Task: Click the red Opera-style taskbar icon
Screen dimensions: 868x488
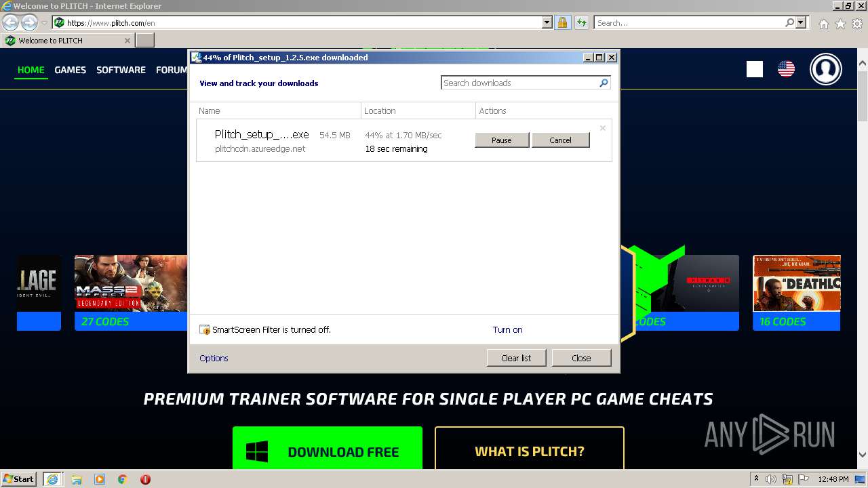Action: [145, 479]
